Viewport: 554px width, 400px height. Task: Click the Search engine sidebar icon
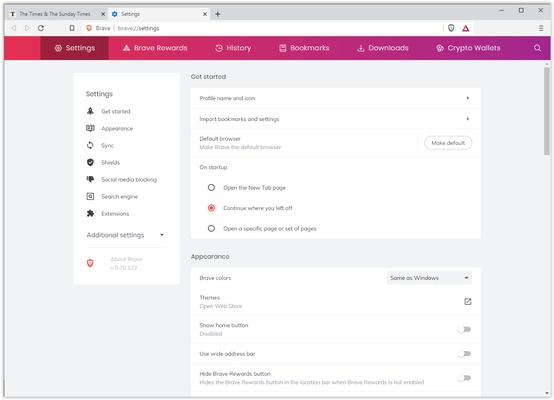click(x=90, y=196)
